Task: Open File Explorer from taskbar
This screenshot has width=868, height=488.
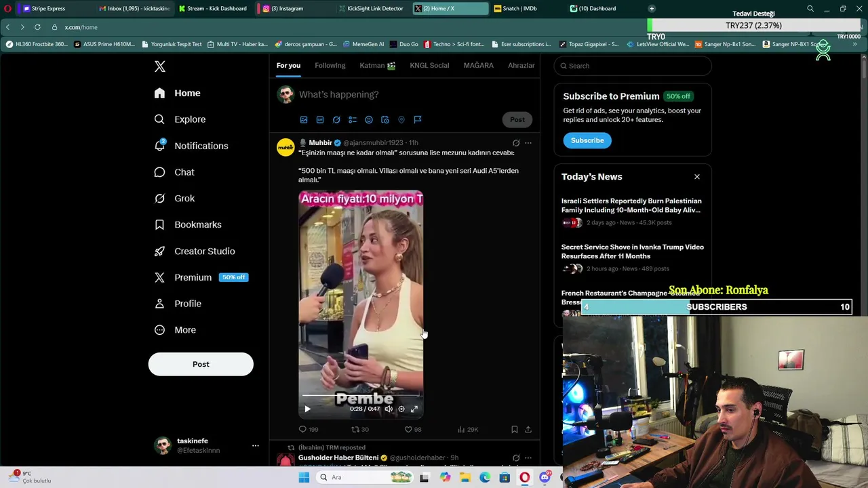Action: point(465,477)
